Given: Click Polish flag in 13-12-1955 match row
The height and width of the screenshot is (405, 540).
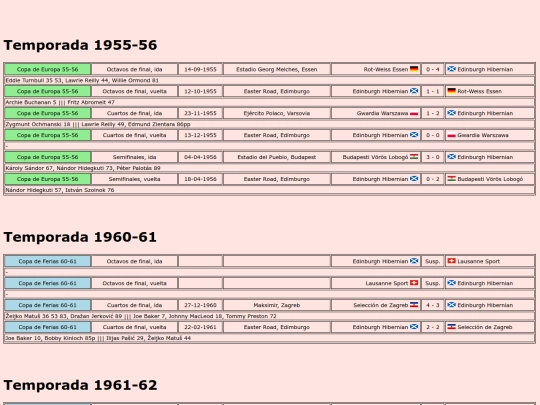Looking at the screenshot, I should (x=451, y=135).
